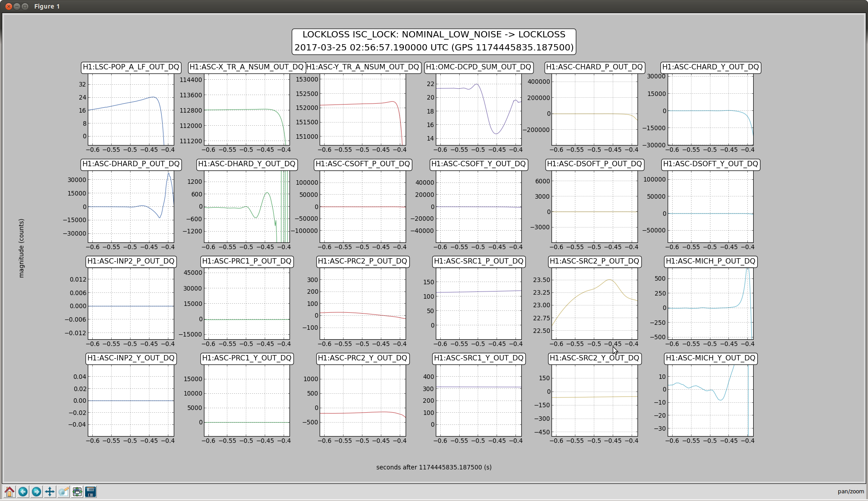Reset the view with the Home icon
Image resolution: width=868 pixels, height=501 pixels.
pyautogui.click(x=9, y=492)
